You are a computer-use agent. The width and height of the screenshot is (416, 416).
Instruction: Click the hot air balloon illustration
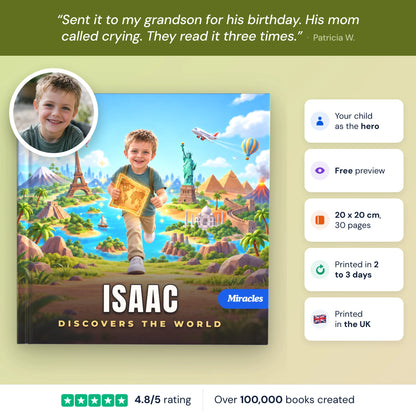click(250, 148)
